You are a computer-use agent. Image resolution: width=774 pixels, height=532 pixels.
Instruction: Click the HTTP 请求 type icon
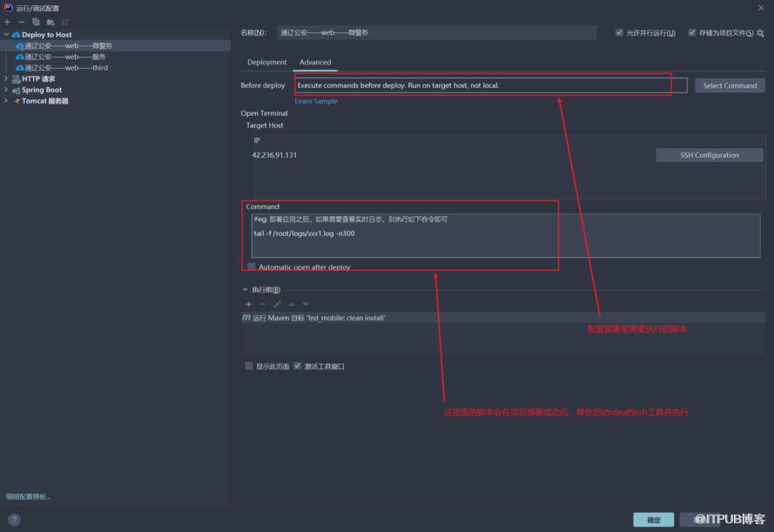point(16,79)
